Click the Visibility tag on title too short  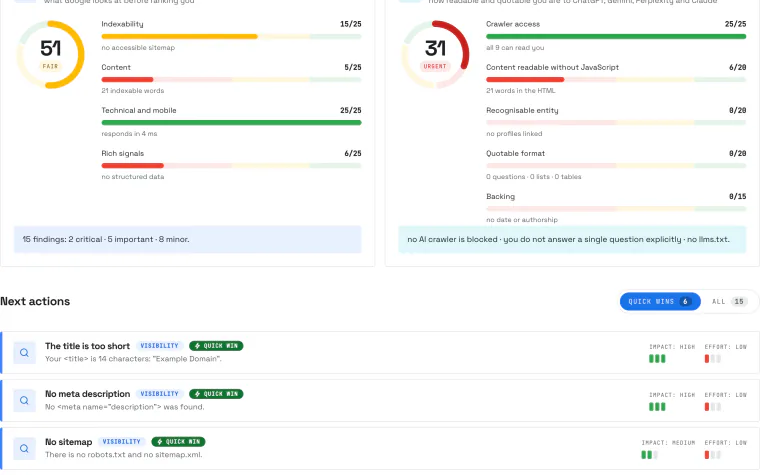159,346
